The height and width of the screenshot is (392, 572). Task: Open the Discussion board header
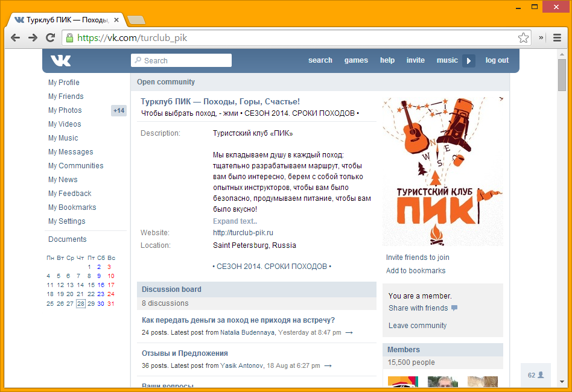(x=256, y=289)
